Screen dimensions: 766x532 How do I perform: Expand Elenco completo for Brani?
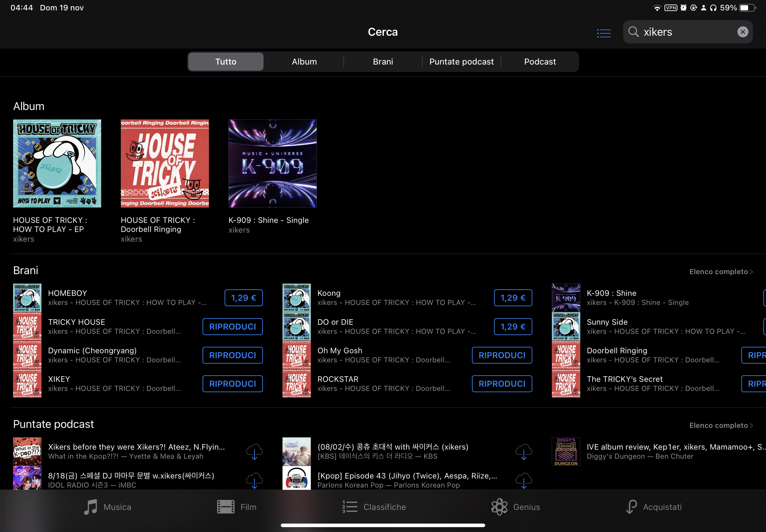coord(720,272)
